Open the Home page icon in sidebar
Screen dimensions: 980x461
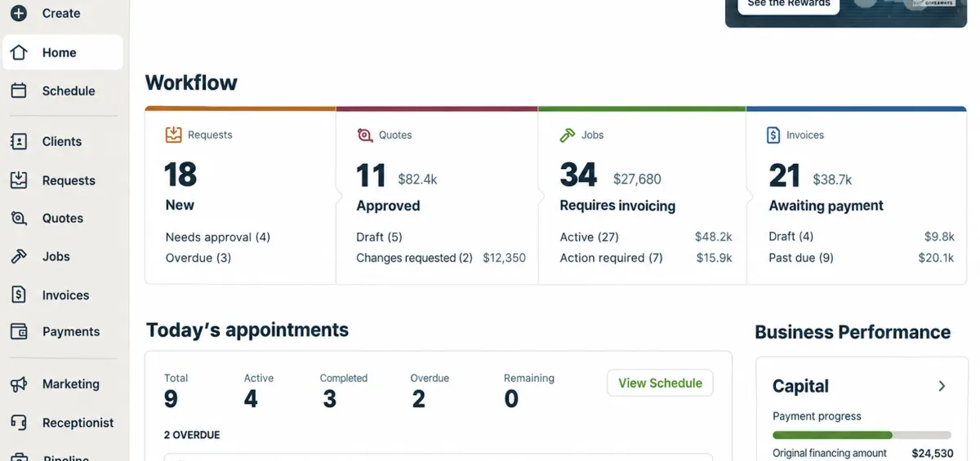(19, 52)
